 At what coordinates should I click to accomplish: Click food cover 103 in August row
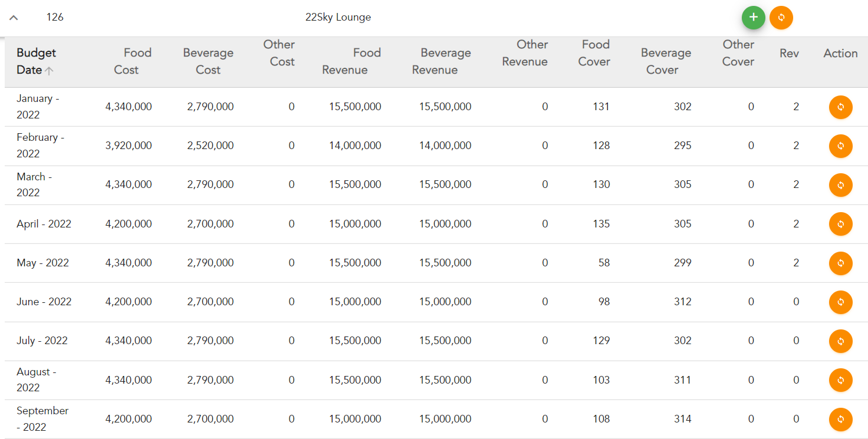(x=601, y=380)
